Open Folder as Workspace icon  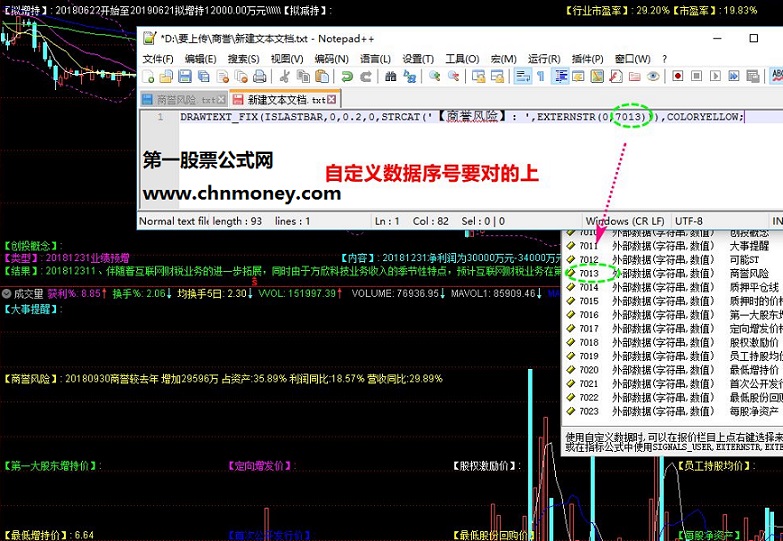pos(635,76)
